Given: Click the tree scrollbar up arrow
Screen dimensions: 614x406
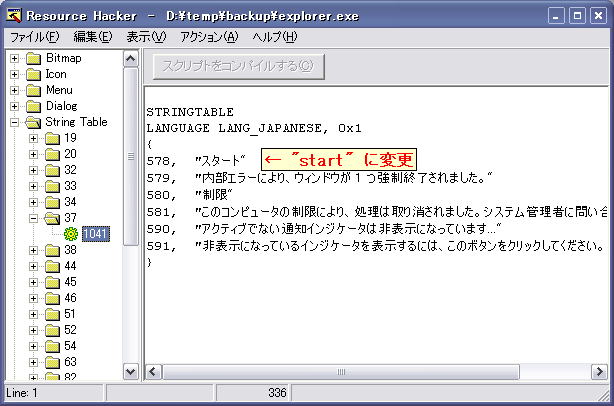Looking at the screenshot, I should pos(131,59).
